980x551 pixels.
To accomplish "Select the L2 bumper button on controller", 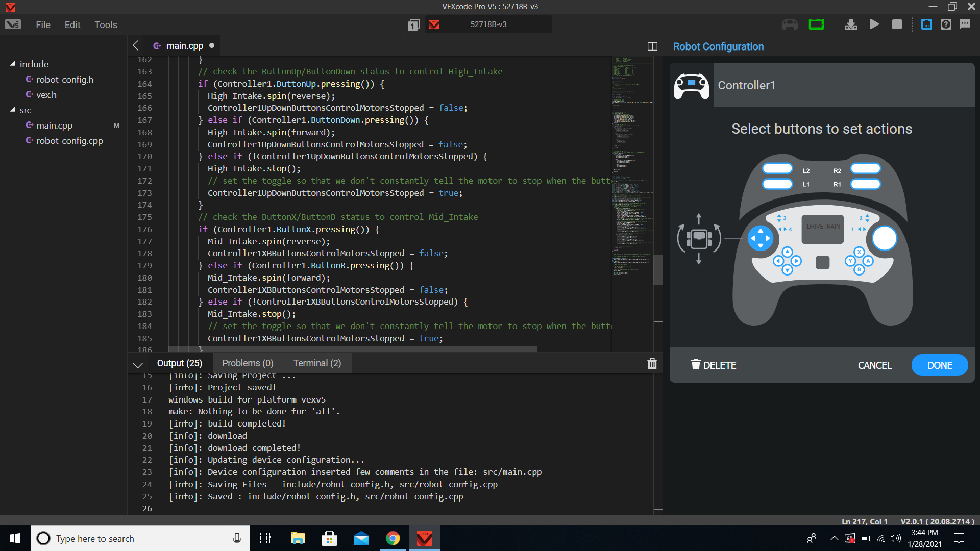I will click(x=777, y=169).
